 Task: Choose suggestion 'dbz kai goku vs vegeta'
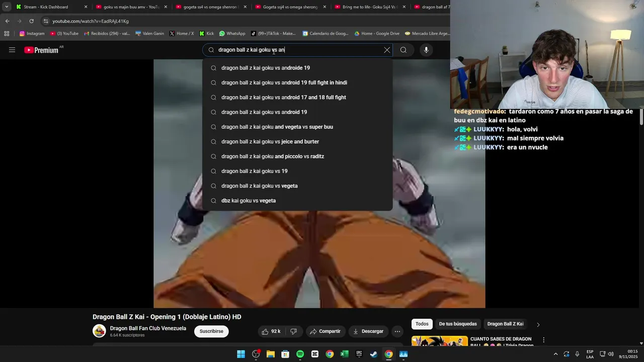pyautogui.click(x=297, y=201)
